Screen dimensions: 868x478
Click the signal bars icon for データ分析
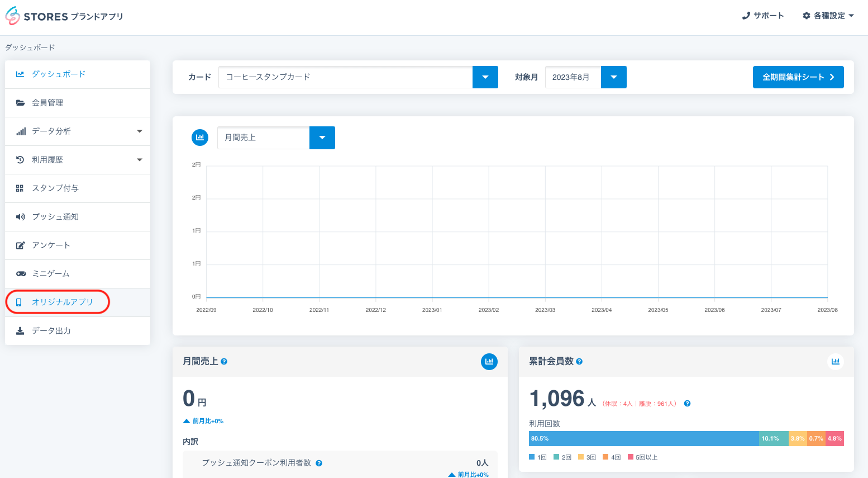pos(21,131)
